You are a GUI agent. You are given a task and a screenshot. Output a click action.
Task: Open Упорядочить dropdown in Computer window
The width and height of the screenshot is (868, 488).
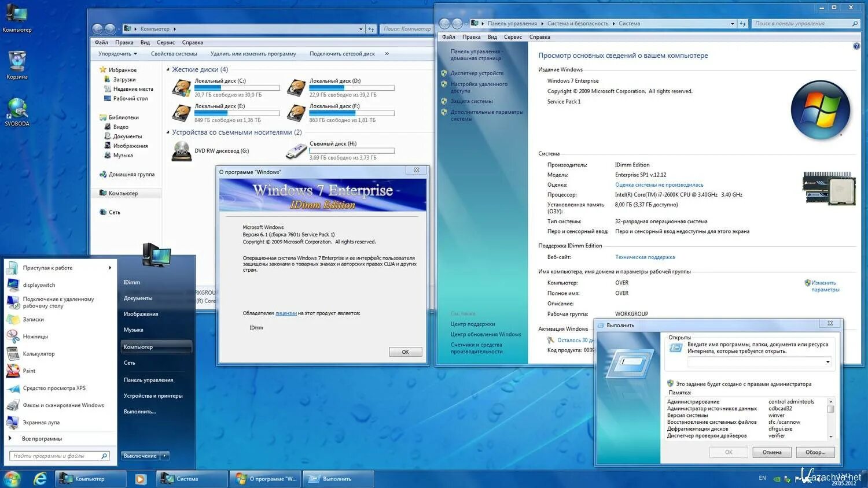tap(117, 54)
